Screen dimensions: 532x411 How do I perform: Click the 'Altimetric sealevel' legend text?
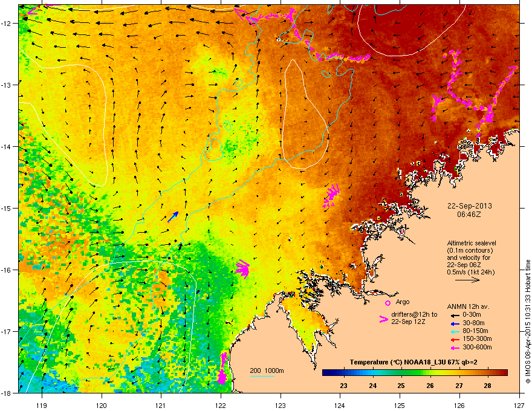pos(472,243)
